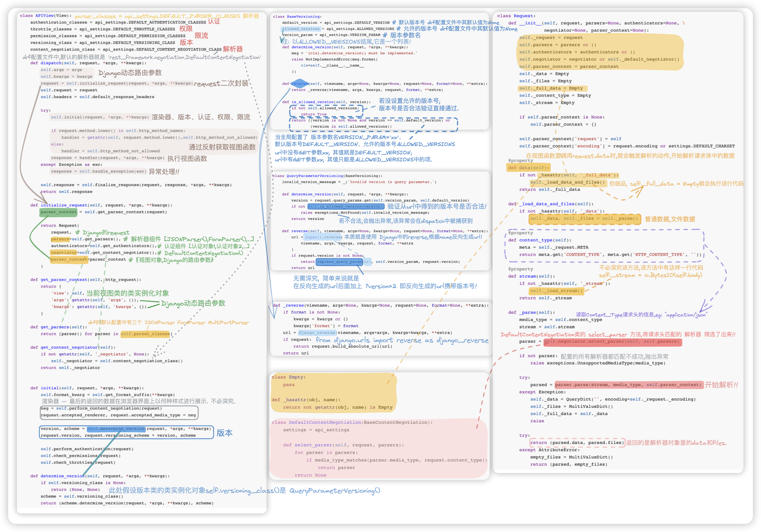Click the yellow-highlighted self._load_stream() call
The width and height of the screenshot is (761, 532).
point(556,291)
